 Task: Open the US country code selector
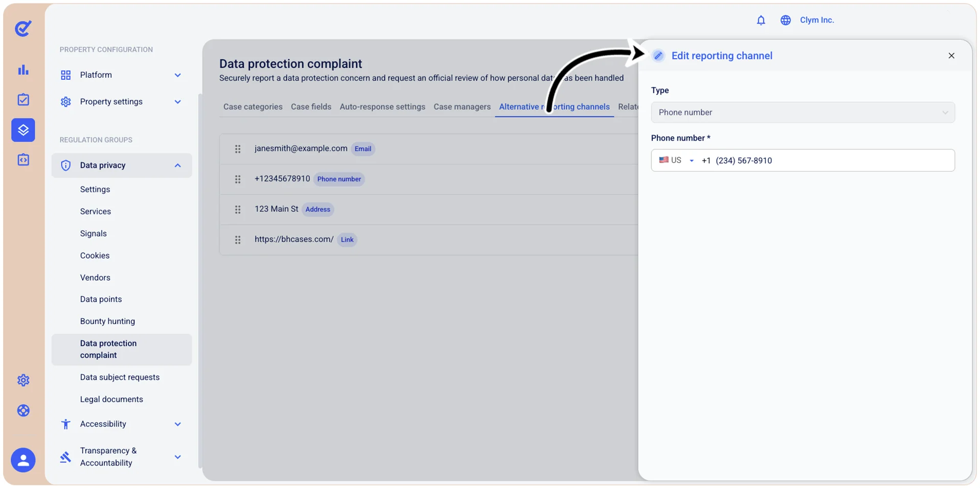coord(676,160)
